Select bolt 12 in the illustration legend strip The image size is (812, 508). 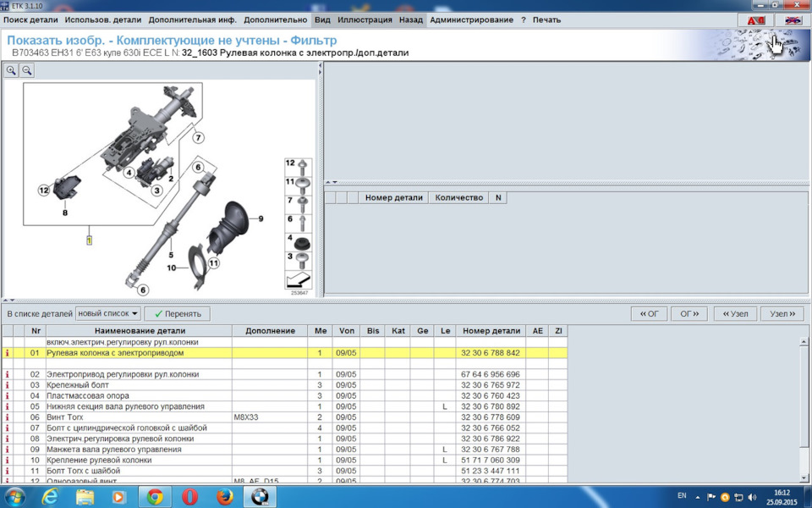point(298,167)
